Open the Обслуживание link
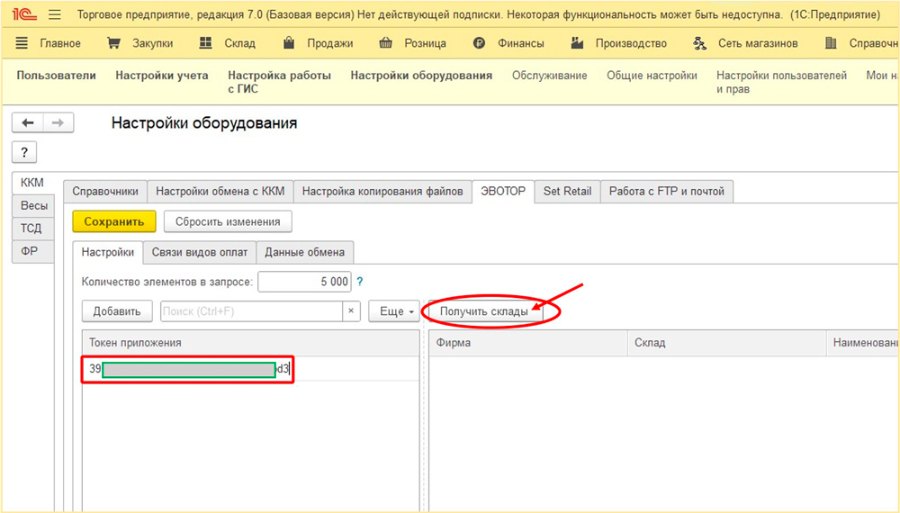The image size is (900, 513). [x=549, y=75]
